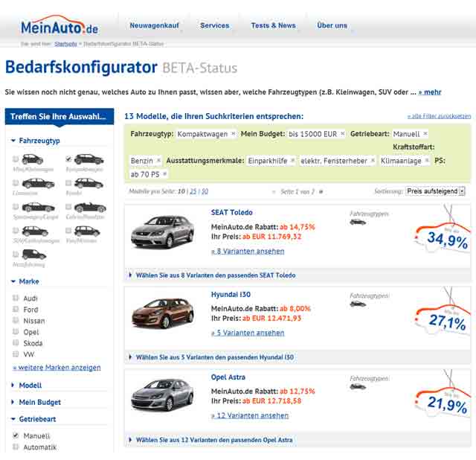Image resolution: width=476 pixels, height=460 pixels.
Task: Check the Skoda brand checkbox
Action: pyautogui.click(x=16, y=342)
